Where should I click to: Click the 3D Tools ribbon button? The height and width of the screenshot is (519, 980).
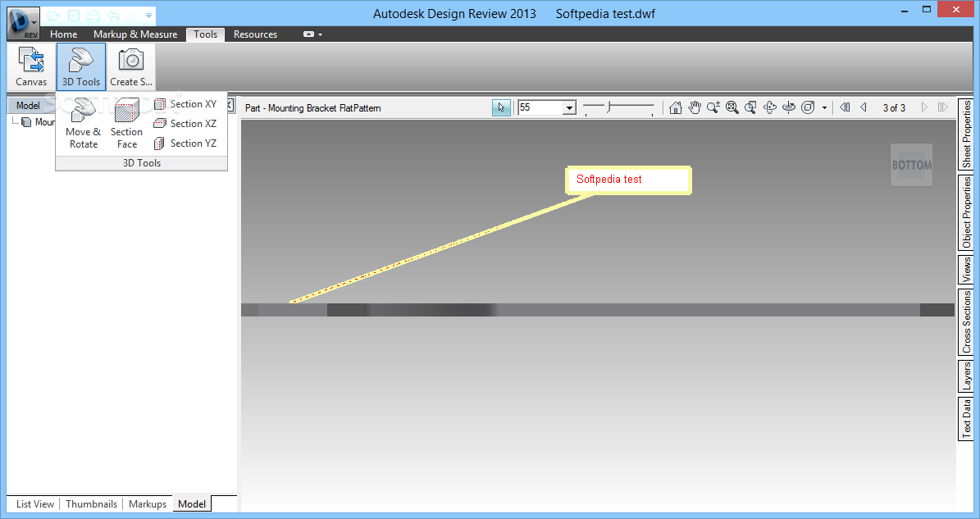pos(81,67)
